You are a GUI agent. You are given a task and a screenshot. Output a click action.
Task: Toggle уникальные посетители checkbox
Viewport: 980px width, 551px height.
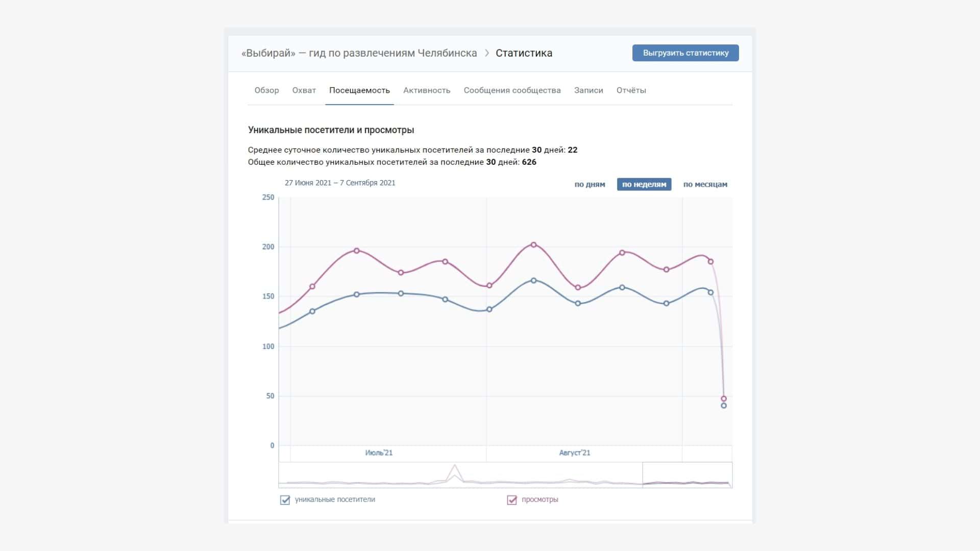[x=285, y=500]
